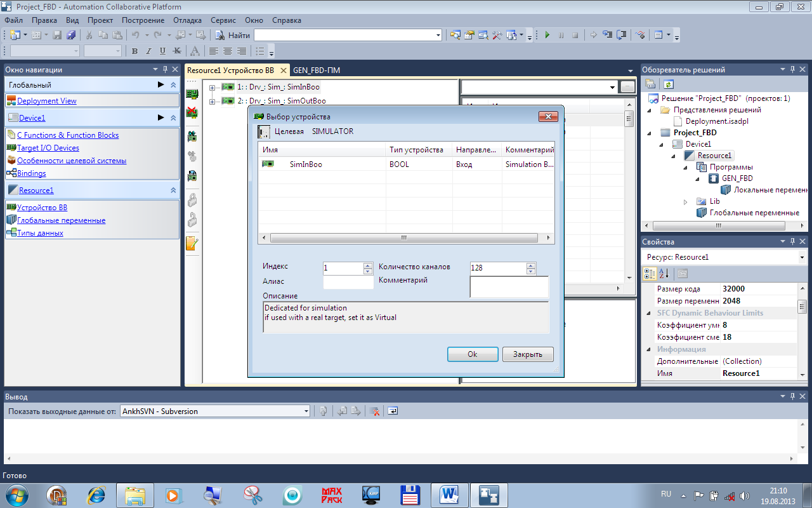Open the Bindings link in navigation
812x508 pixels.
pos(32,173)
